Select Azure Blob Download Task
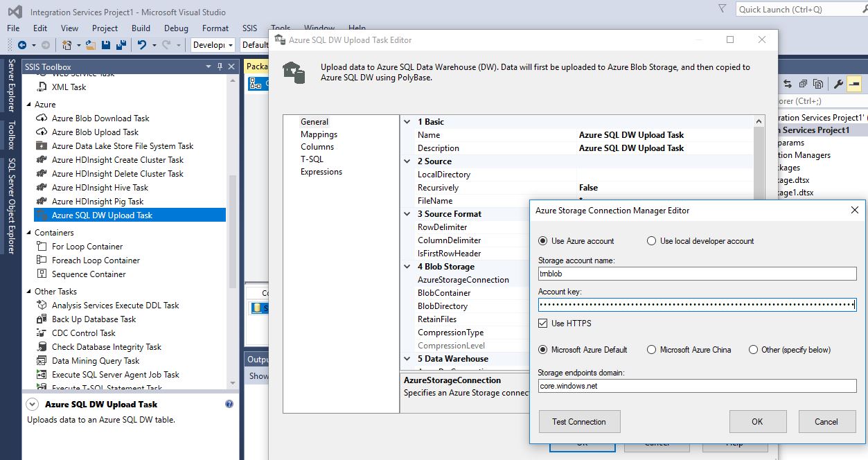This screenshot has width=868, height=460. pyautogui.click(x=100, y=118)
